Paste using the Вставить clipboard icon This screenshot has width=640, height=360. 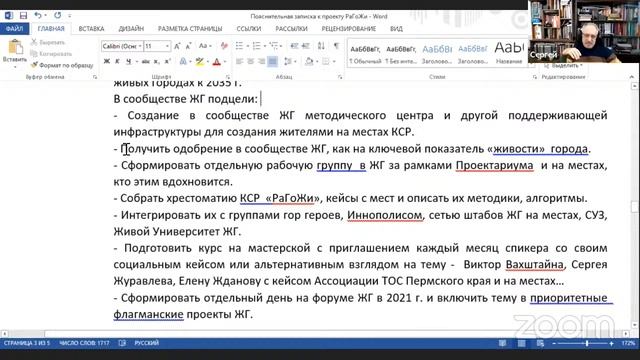(x=15, y=48)
